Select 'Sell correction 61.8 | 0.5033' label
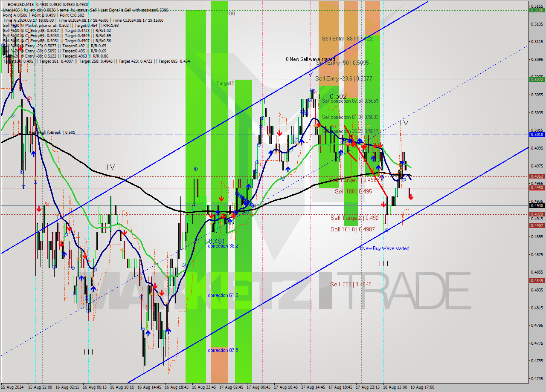The width and height of the screenshot is (546, 392). pos(350,117)
